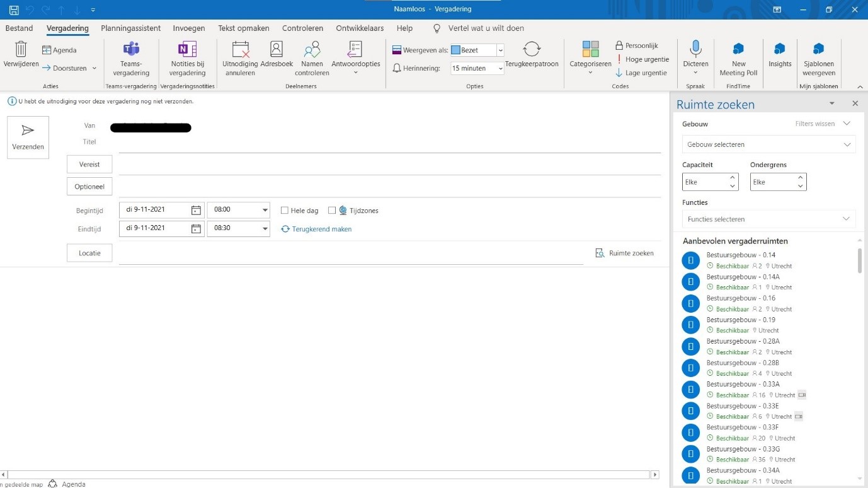Expand the Gebouw selecteren dropdown
Viewport: 868px width, 488px height.
768,144
